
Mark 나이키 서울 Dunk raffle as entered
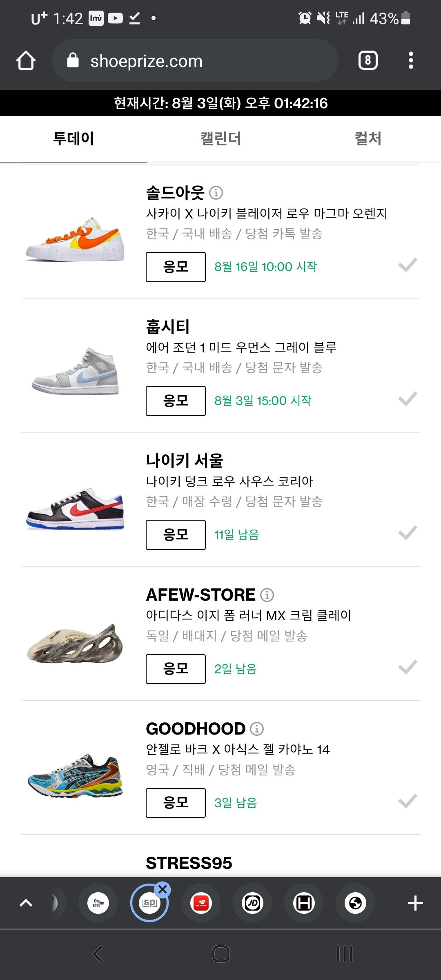pos(408,533)
